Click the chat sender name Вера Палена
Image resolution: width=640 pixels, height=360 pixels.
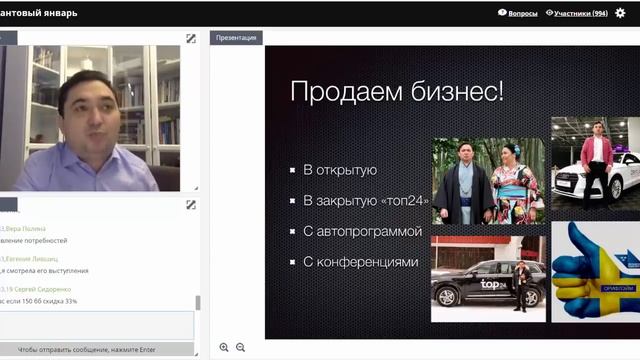pyautogui.click(x=25, y=229)
